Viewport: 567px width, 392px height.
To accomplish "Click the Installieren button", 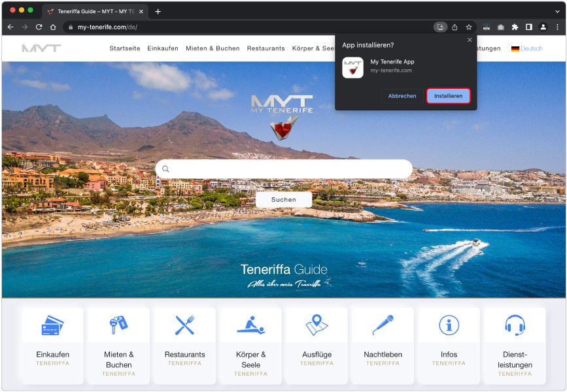I will click(x=448, y=95).
